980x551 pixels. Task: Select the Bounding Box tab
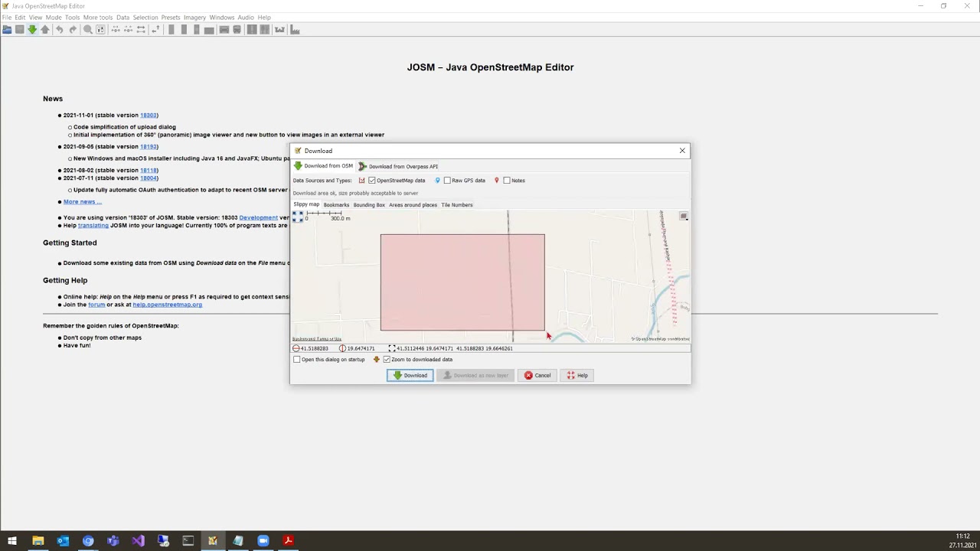(369, 205)
